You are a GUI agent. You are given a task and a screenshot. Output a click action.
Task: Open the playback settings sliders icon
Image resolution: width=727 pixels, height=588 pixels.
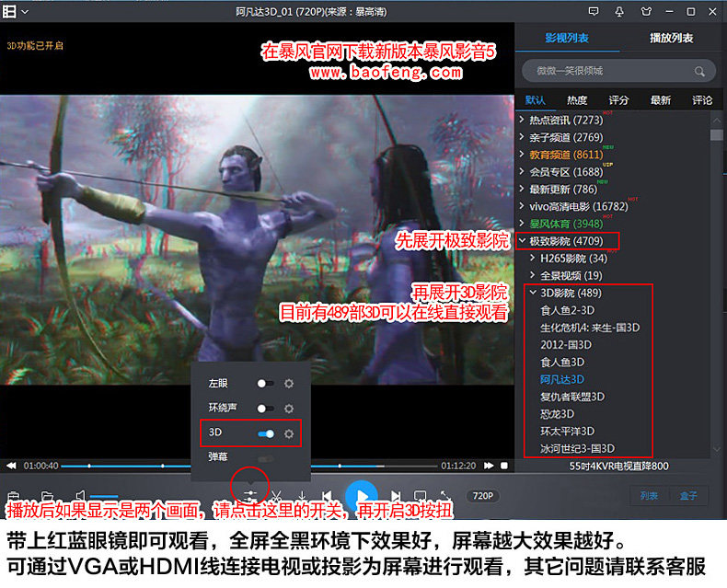(x=250, y=495)
